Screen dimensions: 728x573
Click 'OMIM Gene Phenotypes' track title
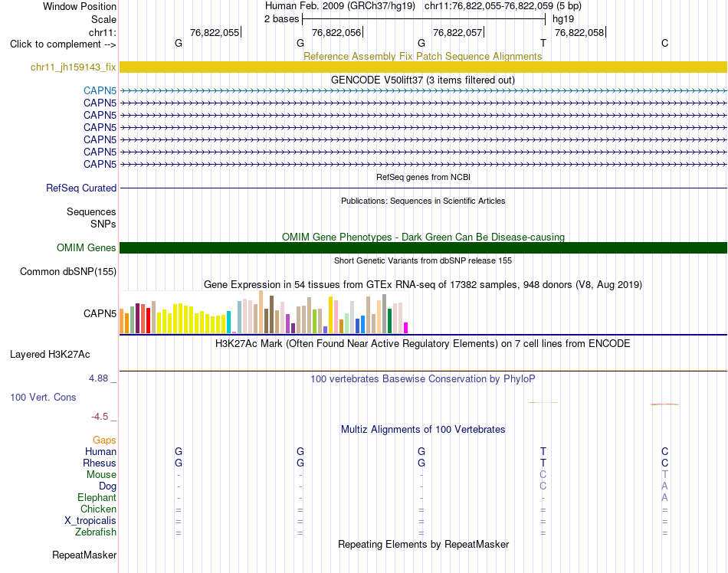(x=423, y=237)
